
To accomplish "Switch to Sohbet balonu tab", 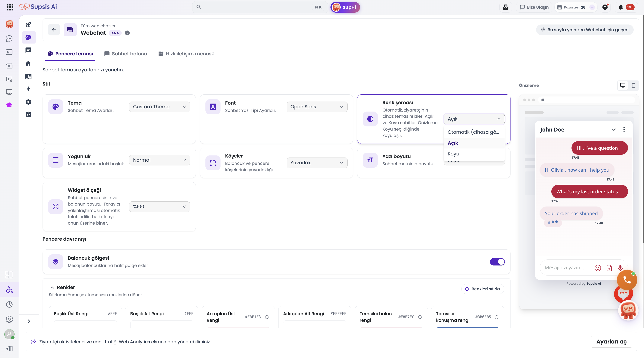I will click(125, 54).
